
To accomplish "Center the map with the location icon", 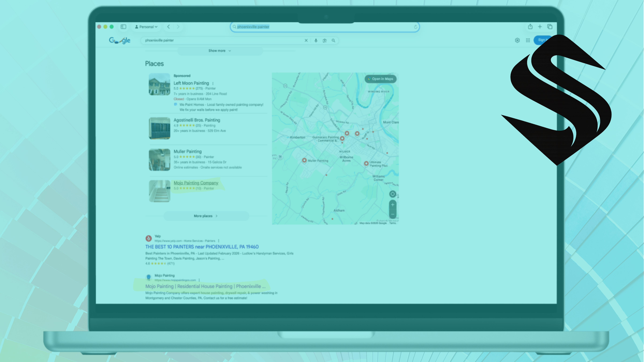I will click(x=392, y=194).
